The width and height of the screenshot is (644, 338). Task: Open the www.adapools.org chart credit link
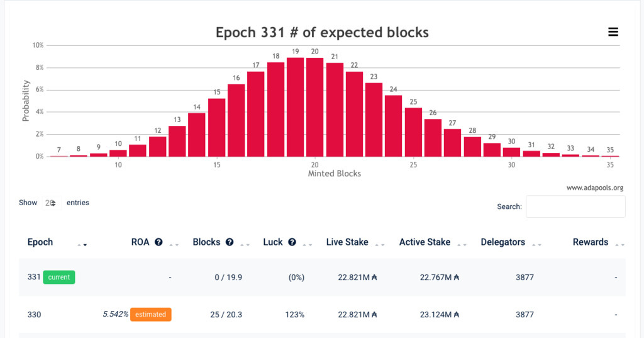[x=594, y=188]
